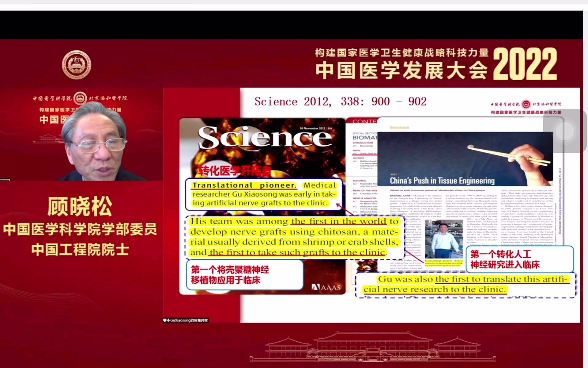
Task: Click the '中国医学科学院学部委员' title line
Action: point(80,229)
